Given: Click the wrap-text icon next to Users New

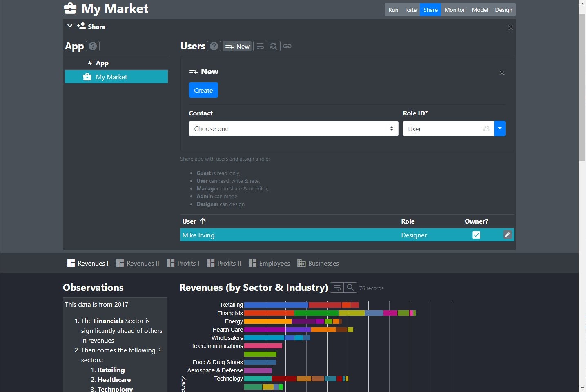Looking at the screenshot, I should click(x=260, y=46).
